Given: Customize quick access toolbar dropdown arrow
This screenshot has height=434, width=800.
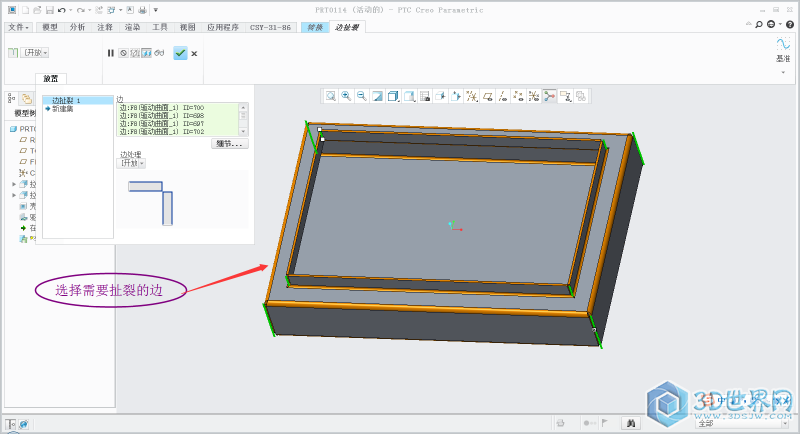Looking at the screenshot, I should pos(156,10).
